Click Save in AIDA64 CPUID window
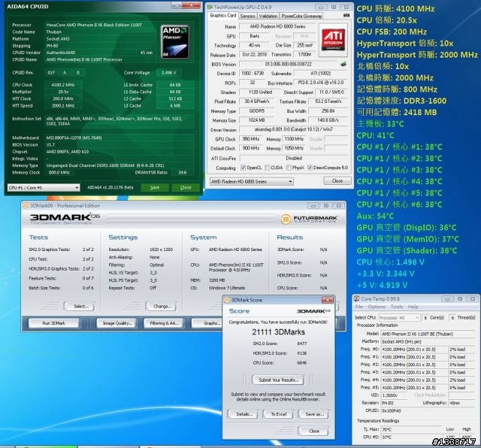Screen dimensions: 481x448 click(155, 187)
